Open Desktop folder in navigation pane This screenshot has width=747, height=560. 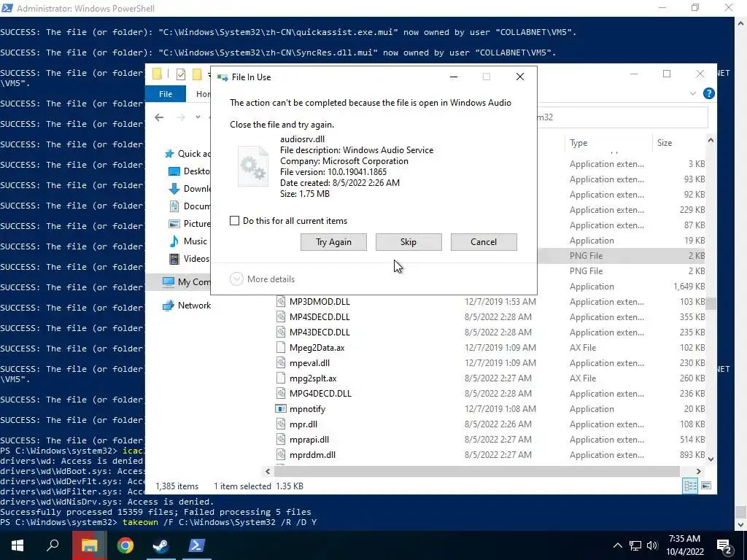pos(190,171)
